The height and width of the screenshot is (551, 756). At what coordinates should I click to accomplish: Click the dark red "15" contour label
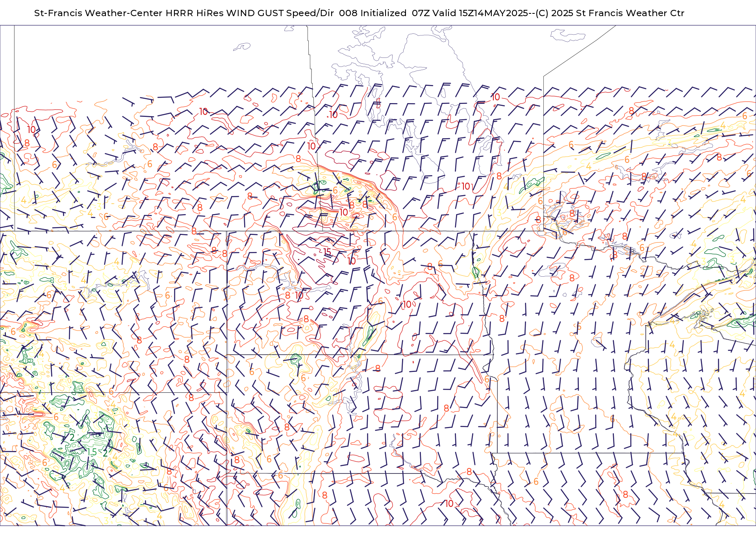[327, 252]
